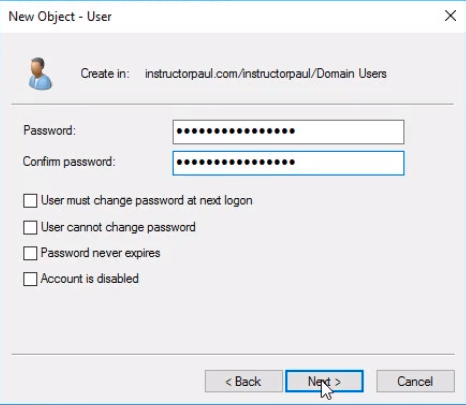This screenshot has width=466, height=405.
Task: Tick the User cannot change password checkbox
Action: pyautogui.click(x=30, y=228)
